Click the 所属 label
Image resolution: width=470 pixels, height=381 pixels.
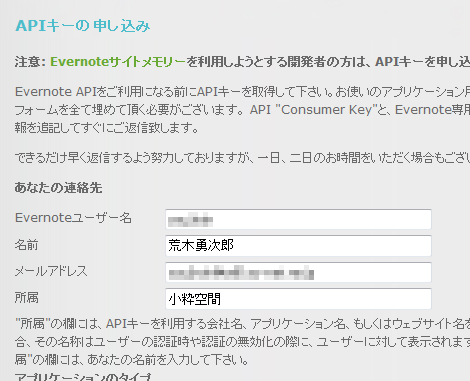tap(26, 297)
